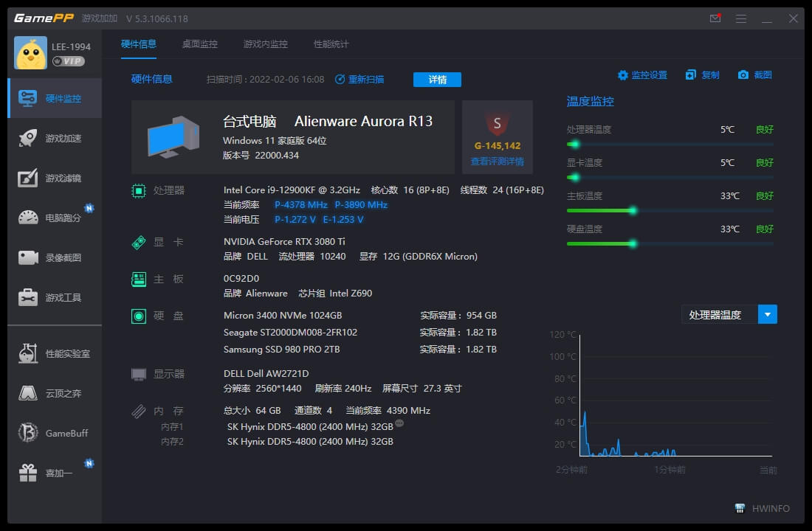Click the GamePP logo in title bar
Image resolution: width=812 pixels, height=531 pixels.
coord(44,18)
